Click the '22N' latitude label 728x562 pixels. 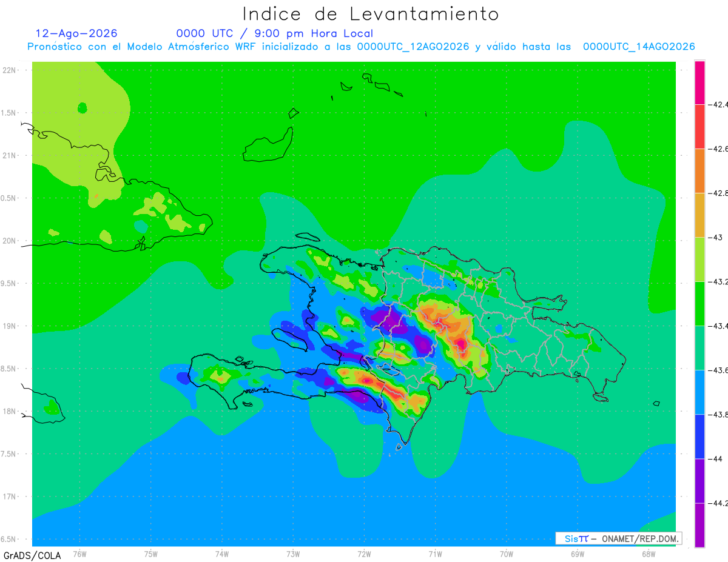(10, 70)
